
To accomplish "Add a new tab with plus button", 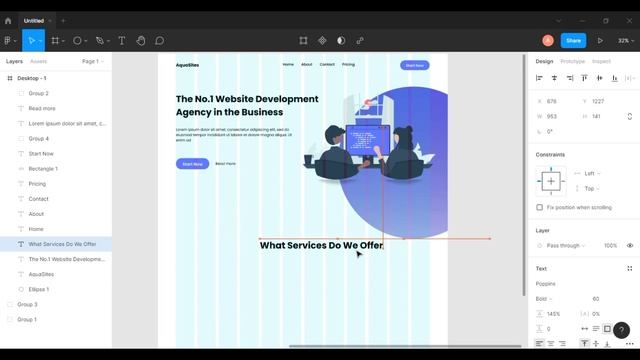I will pyautogui.click(x=63, y=20).
